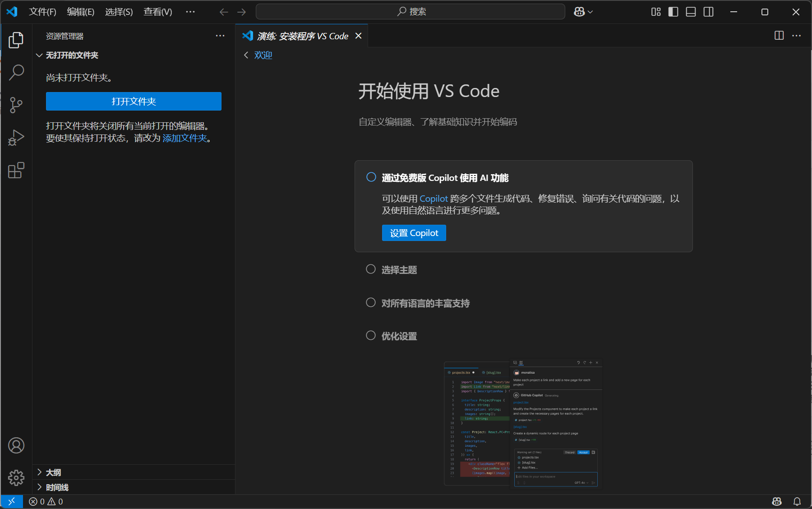
Task: Toggle the bottom panel icon
Action: pyautogui.click(x=691, y=12)
